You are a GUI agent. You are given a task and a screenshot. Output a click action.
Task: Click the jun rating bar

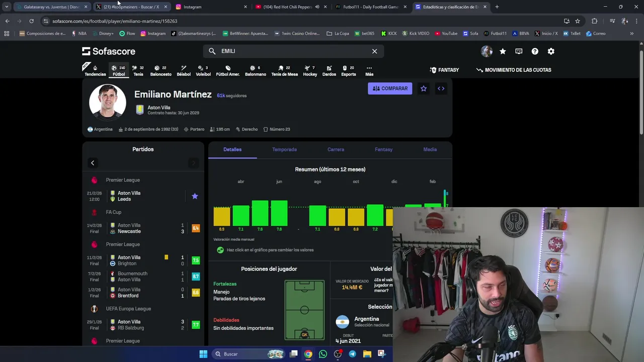pos(279,213)
